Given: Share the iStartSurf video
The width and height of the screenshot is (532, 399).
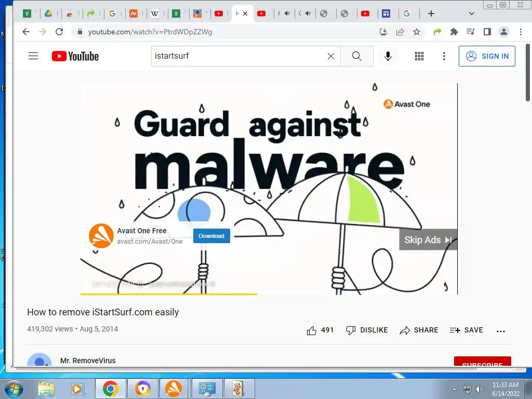Looking at the screenshot, I should pyautogui.click(x=419, y=330).
